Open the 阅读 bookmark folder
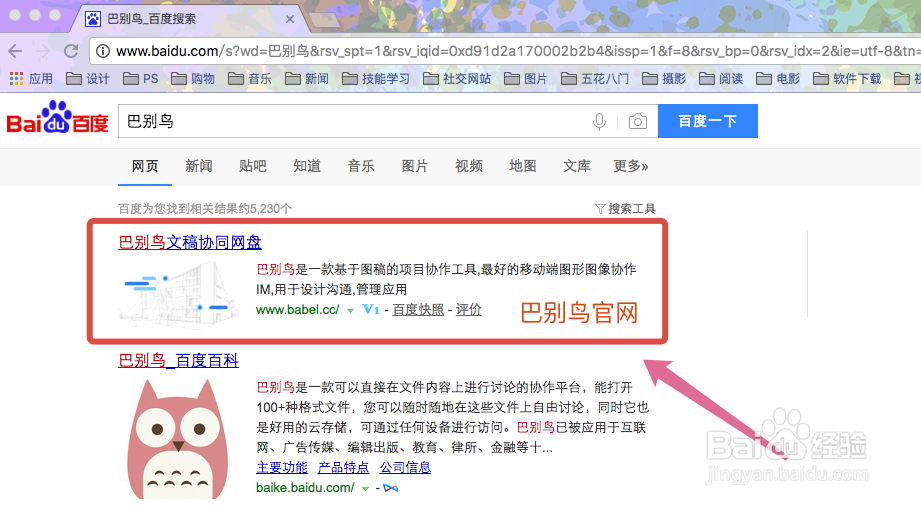 pos(721,78)
